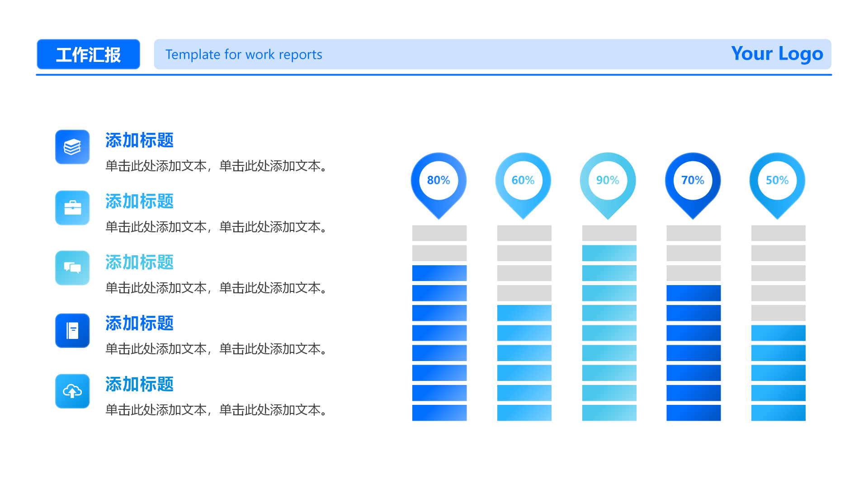Viewport: 868px width, 488px height.
Task: Click 添加标题 heading beside layers icon
Action: (x=139, y=141)
